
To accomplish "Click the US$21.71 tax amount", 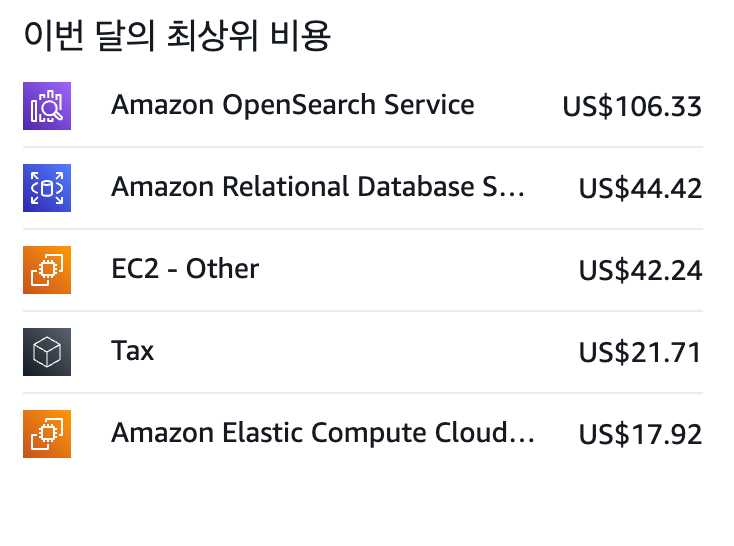I will click(x=640, y=352).
